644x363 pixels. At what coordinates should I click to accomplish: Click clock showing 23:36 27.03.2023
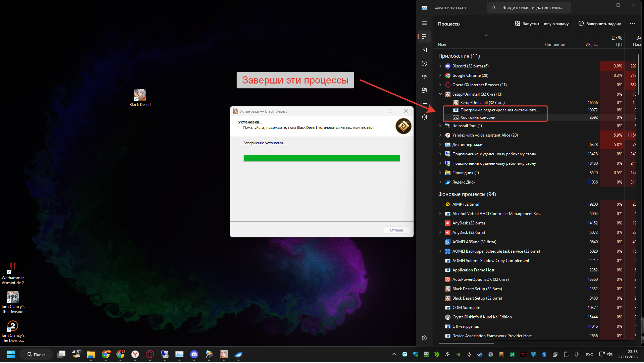click(628, 354)
